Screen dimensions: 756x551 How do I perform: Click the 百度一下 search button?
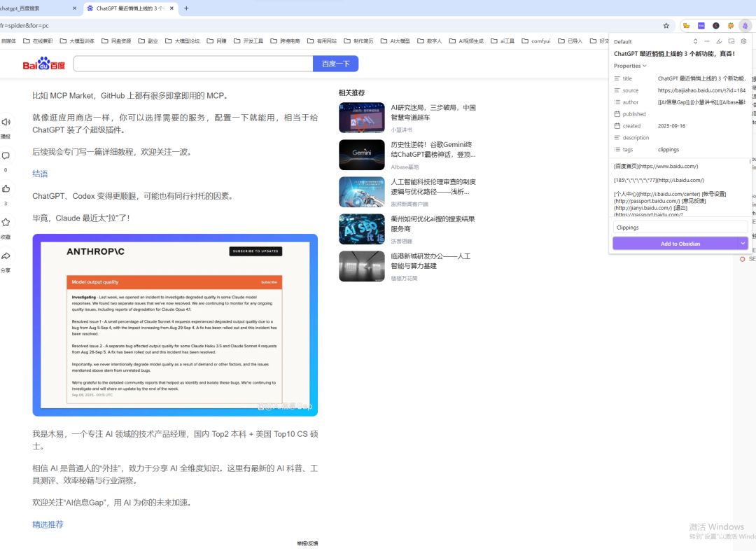point(335,63)
